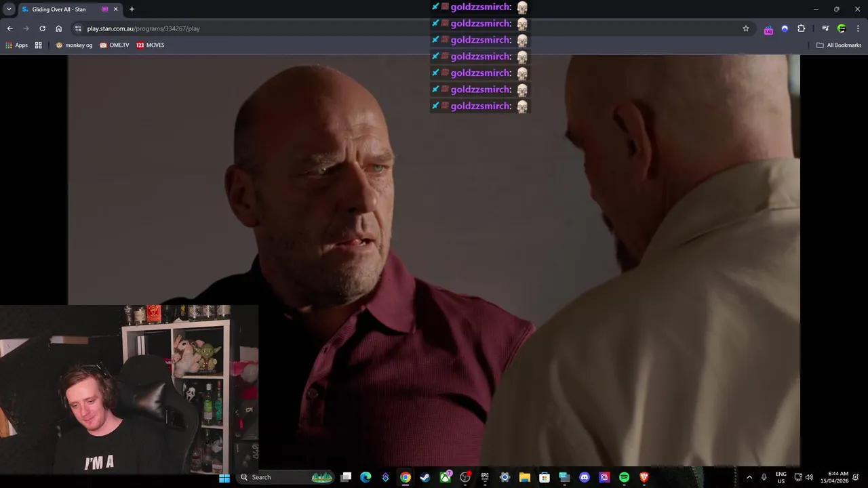Screen dimensions: 868x488
Task: Open the pink TV extension icon
Action: point(768,29)
